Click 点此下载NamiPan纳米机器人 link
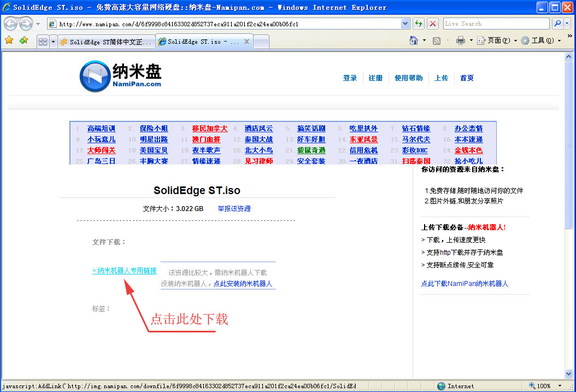The image size is (576, 392). coord(465,284)
